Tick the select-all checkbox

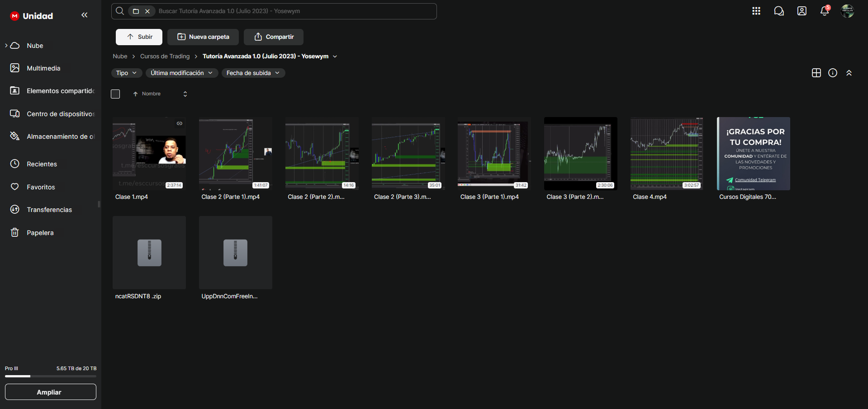[115, 94]
